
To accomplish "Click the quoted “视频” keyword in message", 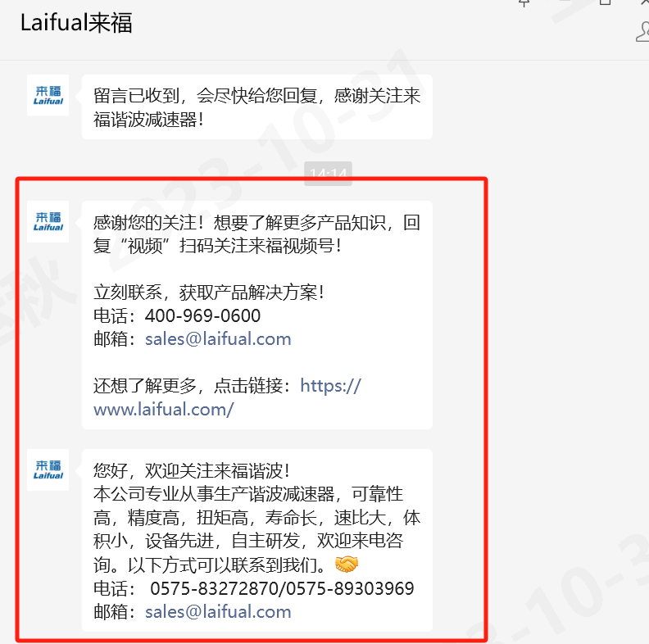I will (145, 246).
